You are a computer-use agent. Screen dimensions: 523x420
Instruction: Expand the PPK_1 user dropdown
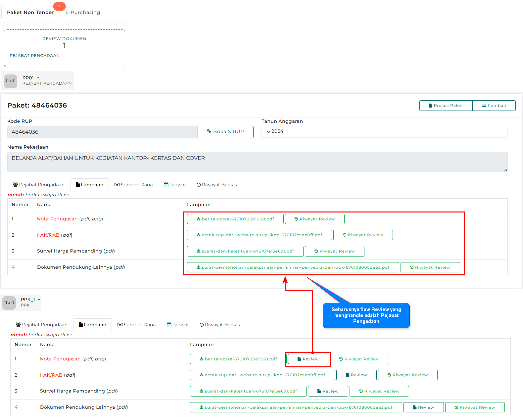(x=39, y=300)
